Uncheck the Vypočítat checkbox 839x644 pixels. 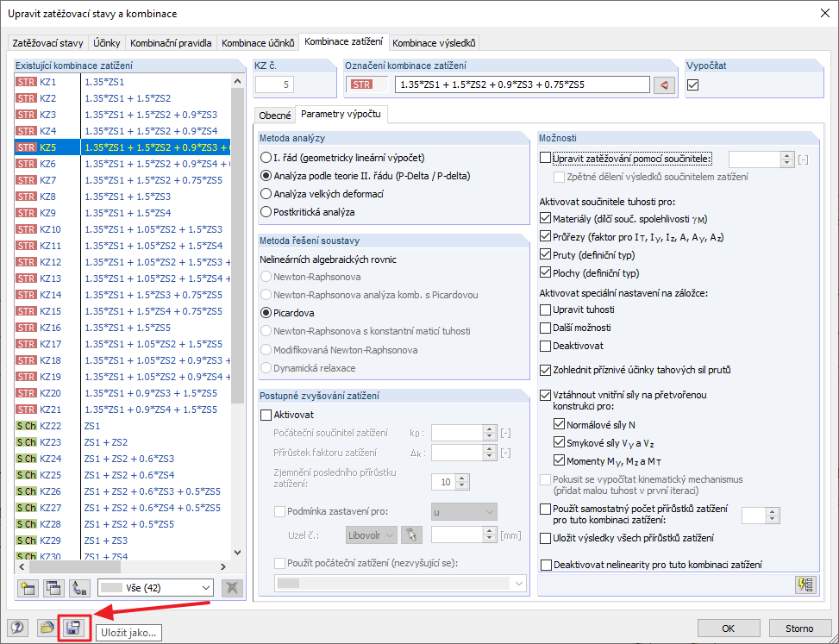693,84
